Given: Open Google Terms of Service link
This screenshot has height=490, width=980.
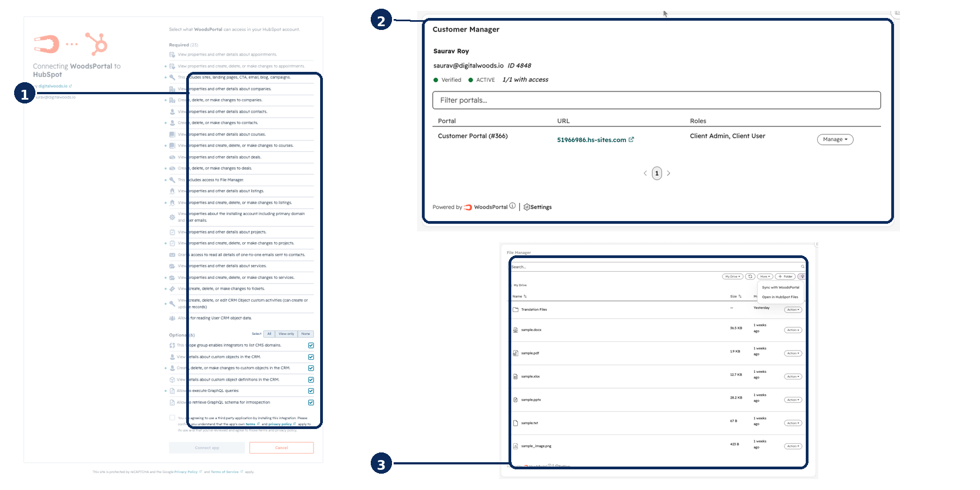Looking at the screenshot, I should 226,472.
